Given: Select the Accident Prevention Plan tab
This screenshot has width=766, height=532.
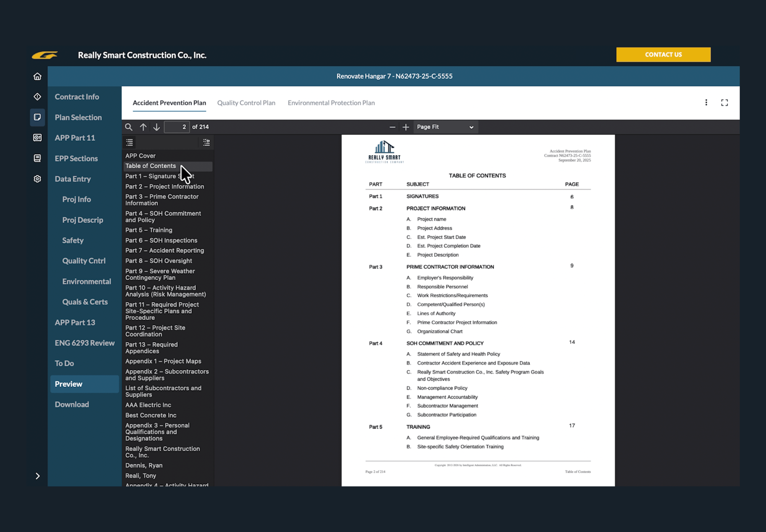Looking at the screenshot, I should (x=169, y=103).
